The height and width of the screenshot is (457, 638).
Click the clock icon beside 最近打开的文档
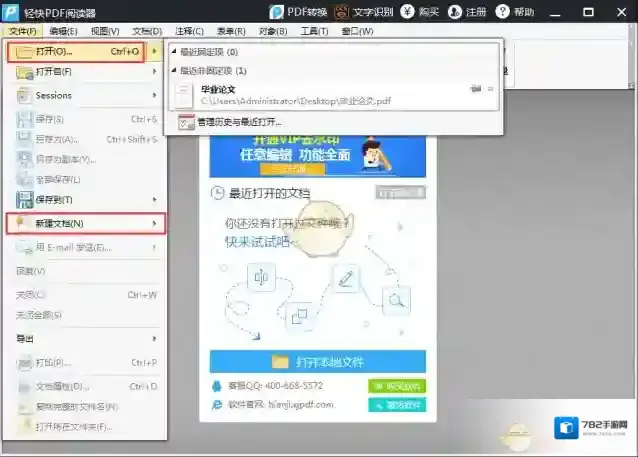point(217,193)
